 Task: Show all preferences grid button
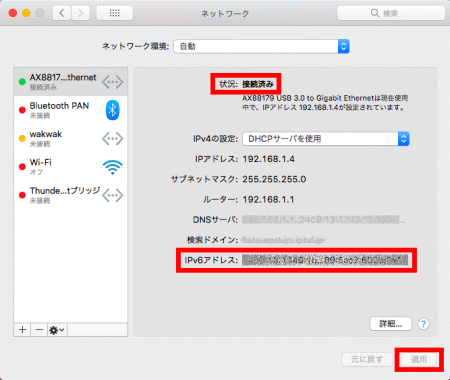click(x=115, y=13)
